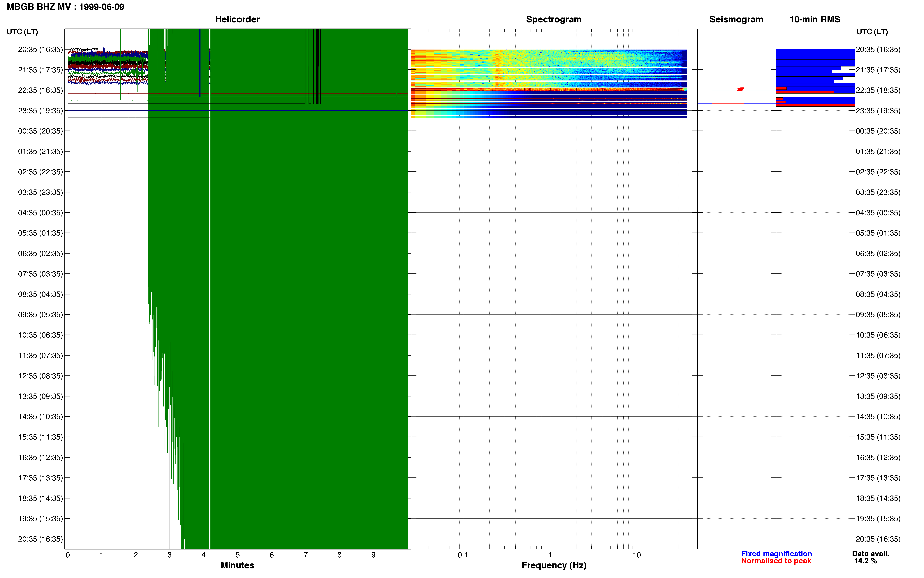Click the UTC (LT) label beside the 10-min RMS heading
The image size is (924, 578).
(872, 32)
